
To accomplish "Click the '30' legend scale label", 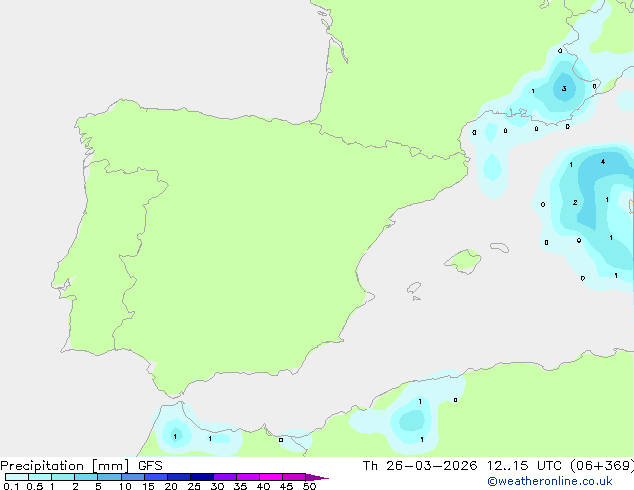I will click(217, 486).
